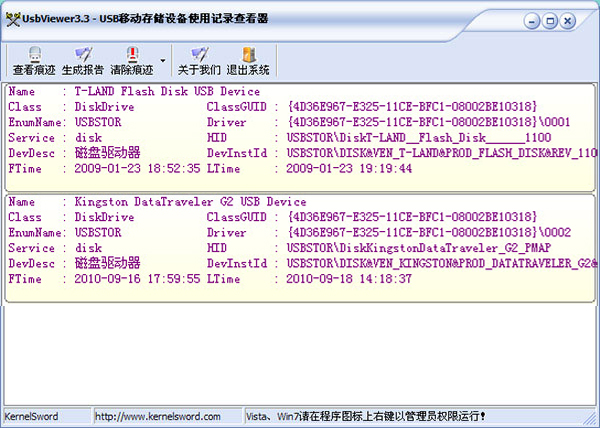Open the 关于我们 about us icon
This screenshot has height=428, width=600.
(199, 61)
